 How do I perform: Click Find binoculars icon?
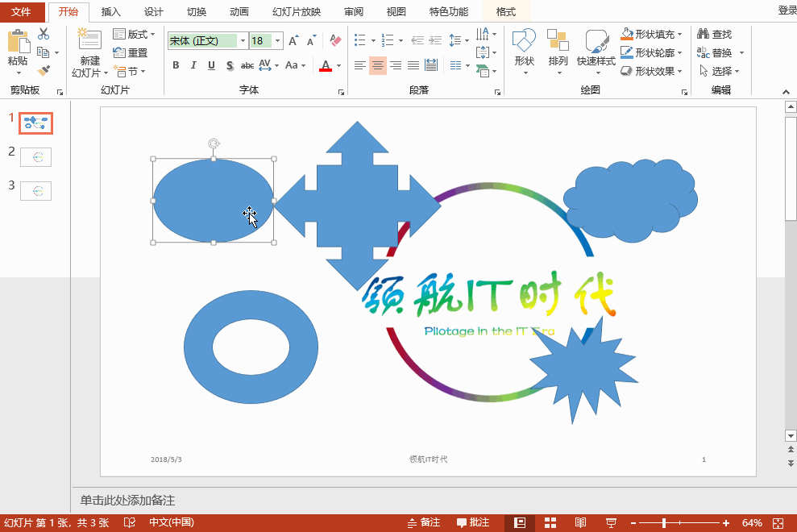point(704,34)
